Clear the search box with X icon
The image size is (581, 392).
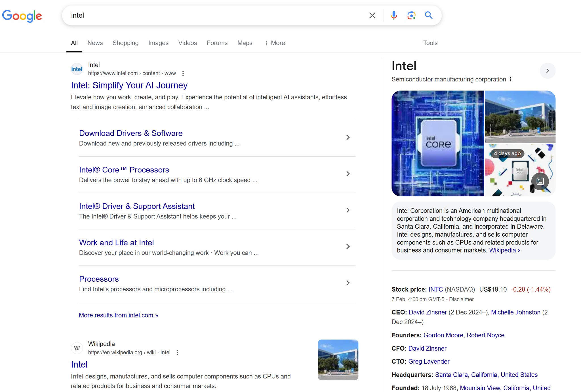[372, 15]
